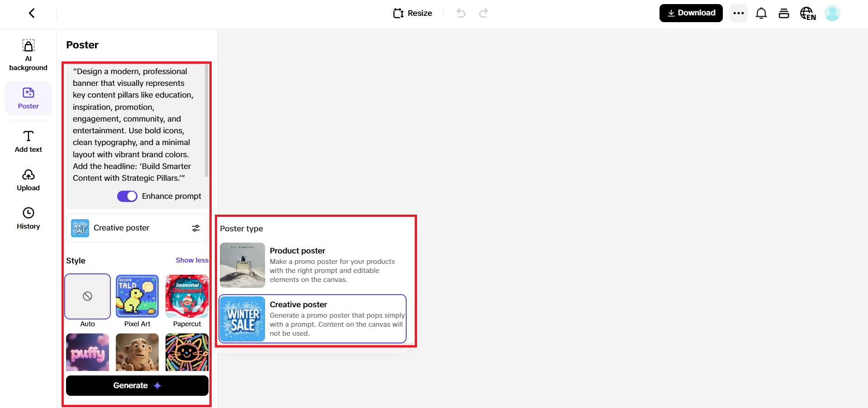Open Creative poster advanced settings sliders
Image resolution: width=868 pixels, height=408 pixels.
pos(196,228)
